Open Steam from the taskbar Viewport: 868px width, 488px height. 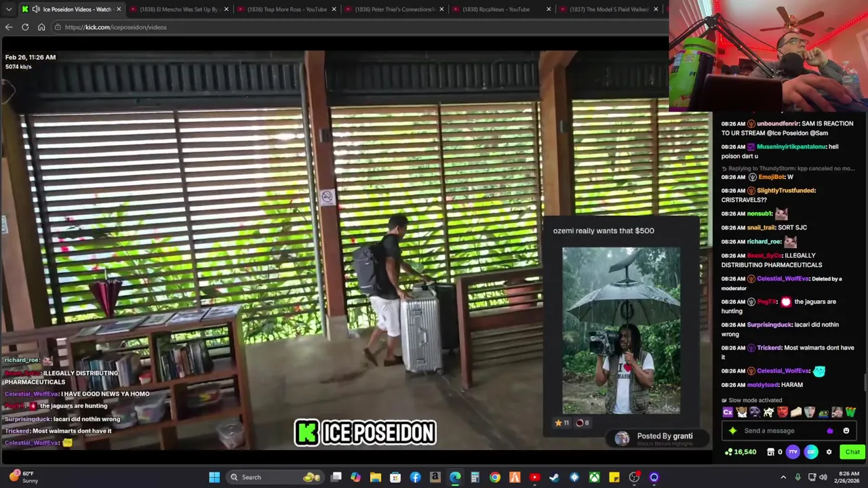(x=555, y=477)
